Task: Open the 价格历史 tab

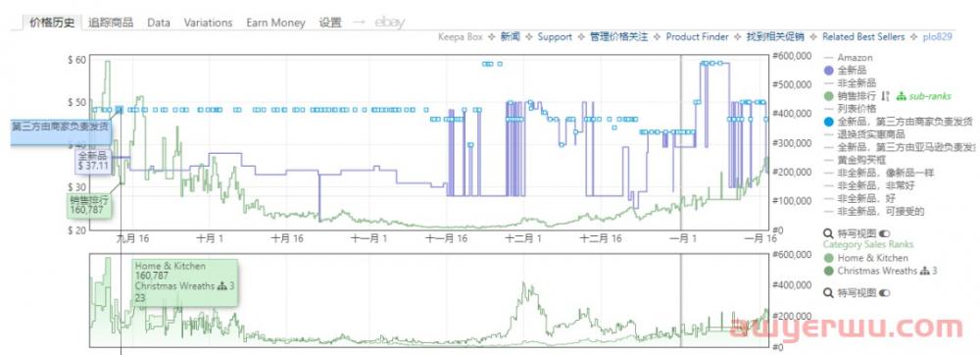Action: 52,23
